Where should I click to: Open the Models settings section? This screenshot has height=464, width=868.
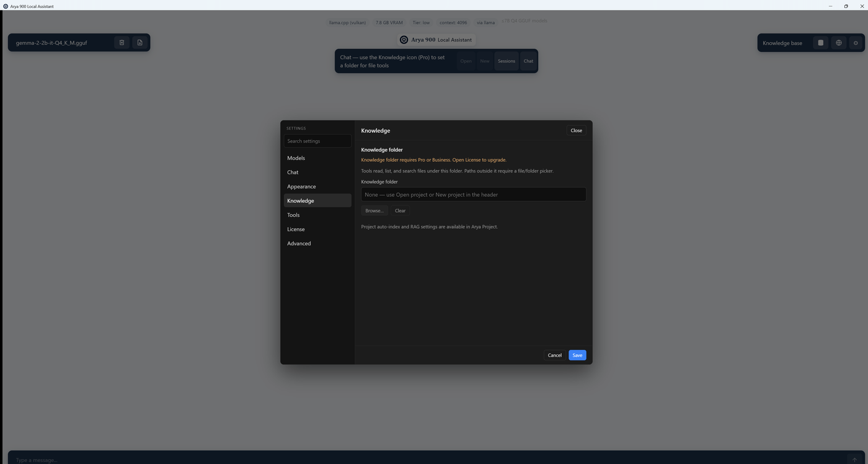[x=317, y=158]
